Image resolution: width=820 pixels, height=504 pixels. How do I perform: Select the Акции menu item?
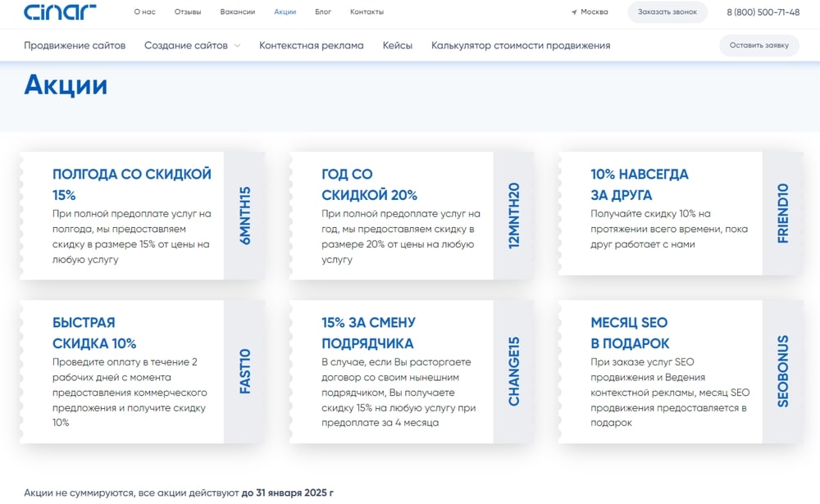coord(285,12)
